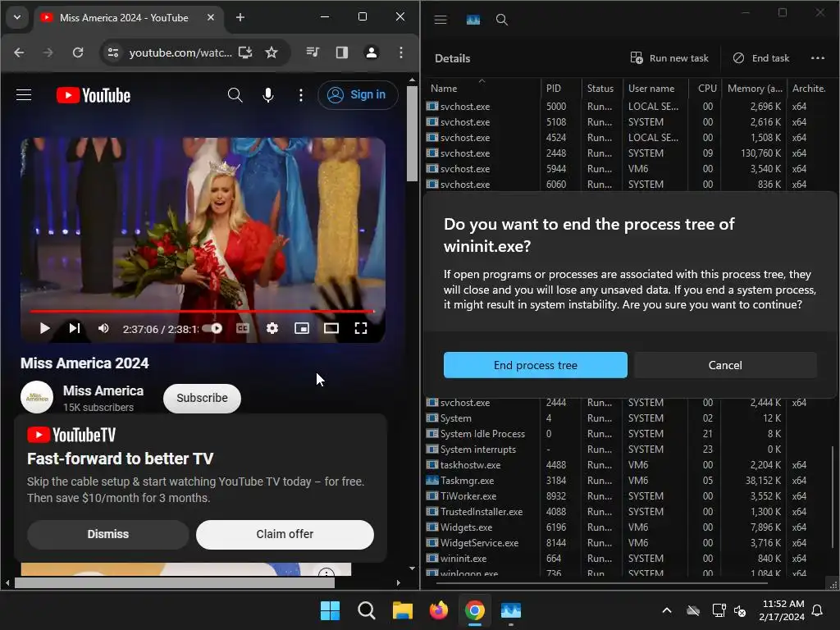Start voice search with microphone icon

(x=268, y=95)
